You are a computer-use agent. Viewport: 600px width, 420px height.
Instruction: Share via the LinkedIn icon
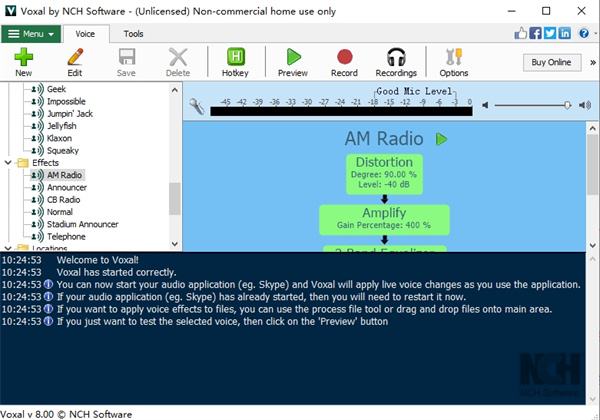click(564, 33)
